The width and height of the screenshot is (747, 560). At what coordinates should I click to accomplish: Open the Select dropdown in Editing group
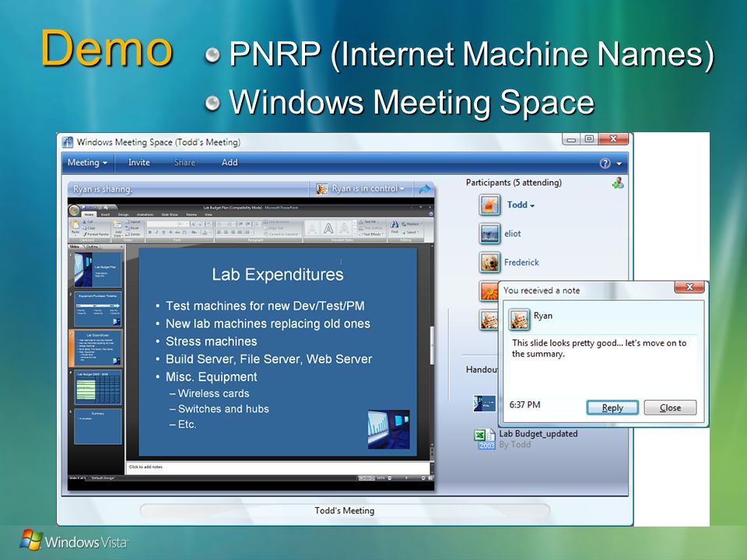[411, 233]
